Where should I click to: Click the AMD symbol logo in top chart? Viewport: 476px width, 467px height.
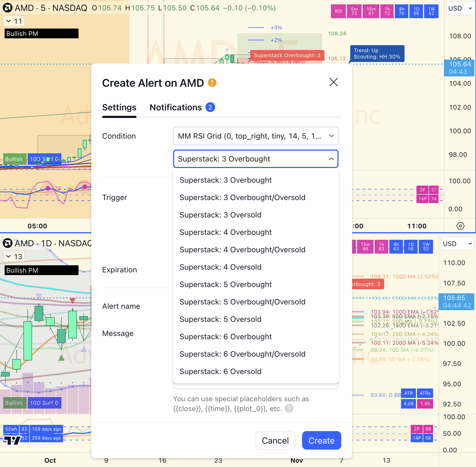pyautogui.click(x=7, y=8)
